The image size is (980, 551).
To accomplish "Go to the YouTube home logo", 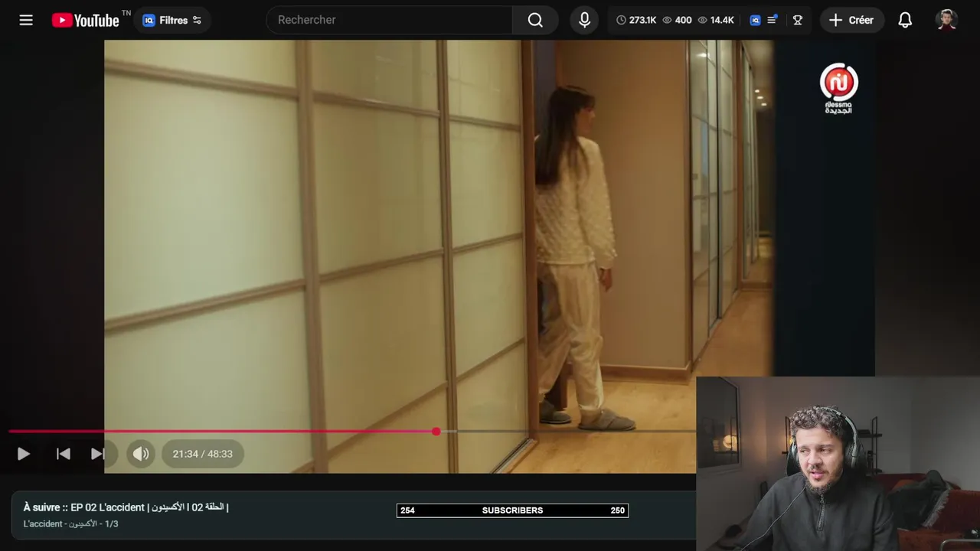I will (86, 20).
